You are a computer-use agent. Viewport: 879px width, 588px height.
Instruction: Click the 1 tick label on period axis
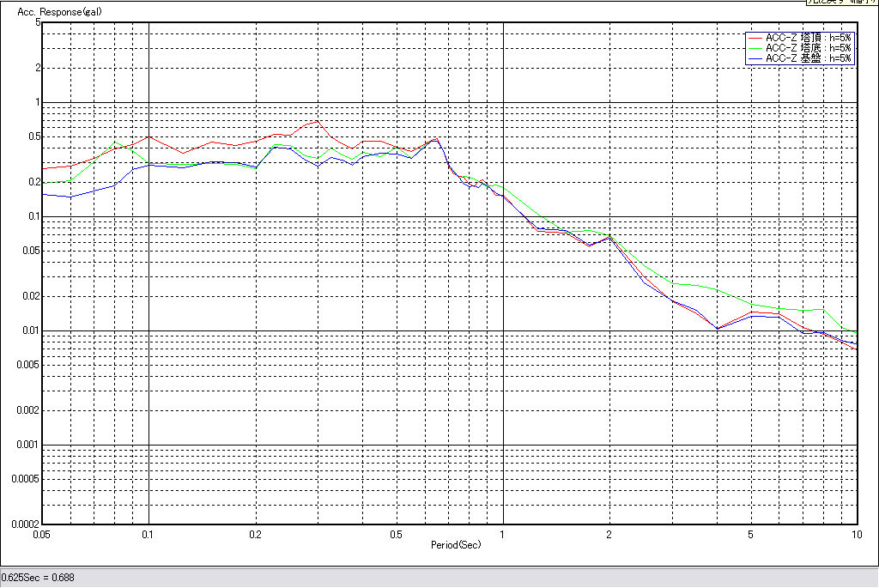(502, 534)
